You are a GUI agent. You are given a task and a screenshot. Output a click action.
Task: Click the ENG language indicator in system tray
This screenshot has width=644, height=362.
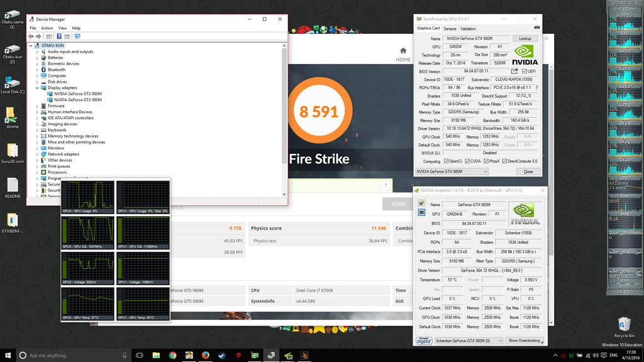(x=613, y=356)
